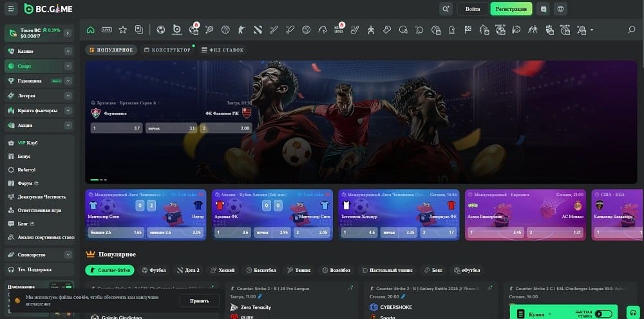Open the BC token arrow

(x=68, y=33)
